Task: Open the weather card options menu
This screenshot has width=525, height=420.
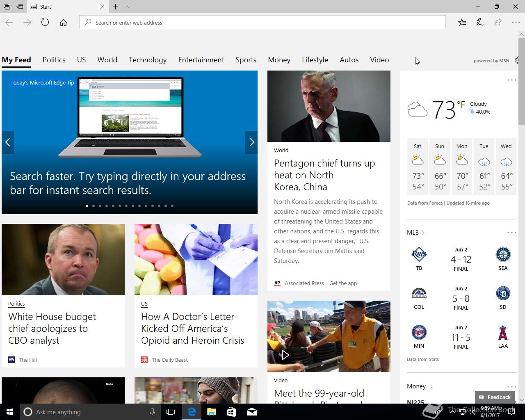Action: (x=511, y=80)
